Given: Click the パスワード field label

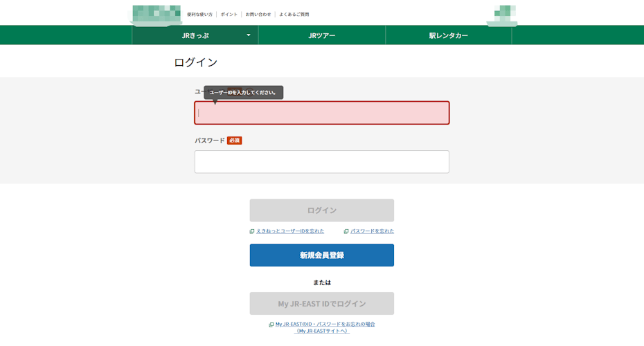Looking at the screenshot, I should pyautogui.click(x=209, y=140).
